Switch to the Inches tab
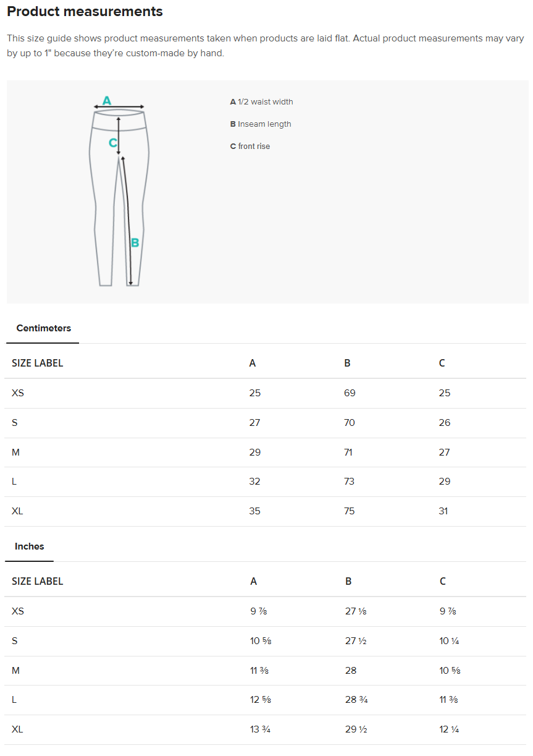The image size is (533, 756). [30, 546]
